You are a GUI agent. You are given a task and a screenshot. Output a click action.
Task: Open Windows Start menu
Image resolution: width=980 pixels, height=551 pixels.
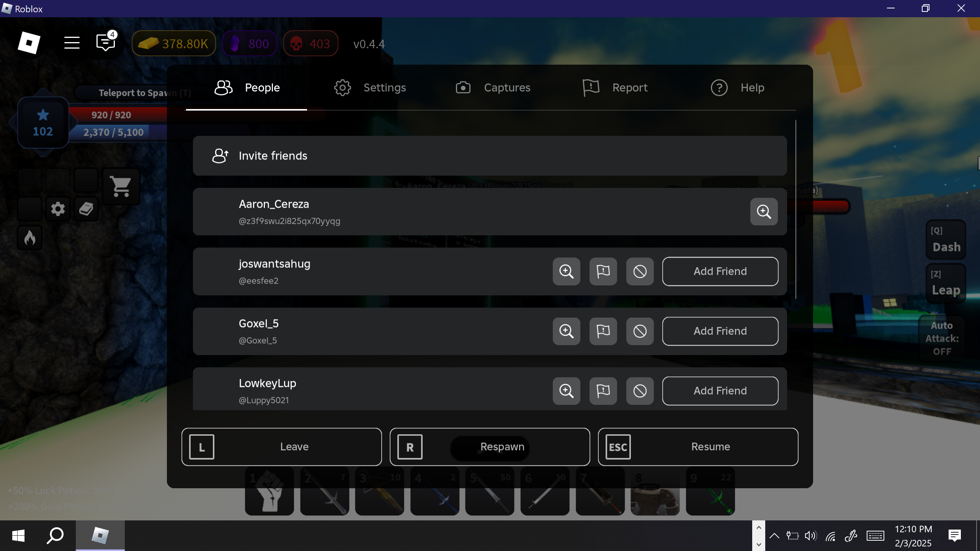coord(18,536)
